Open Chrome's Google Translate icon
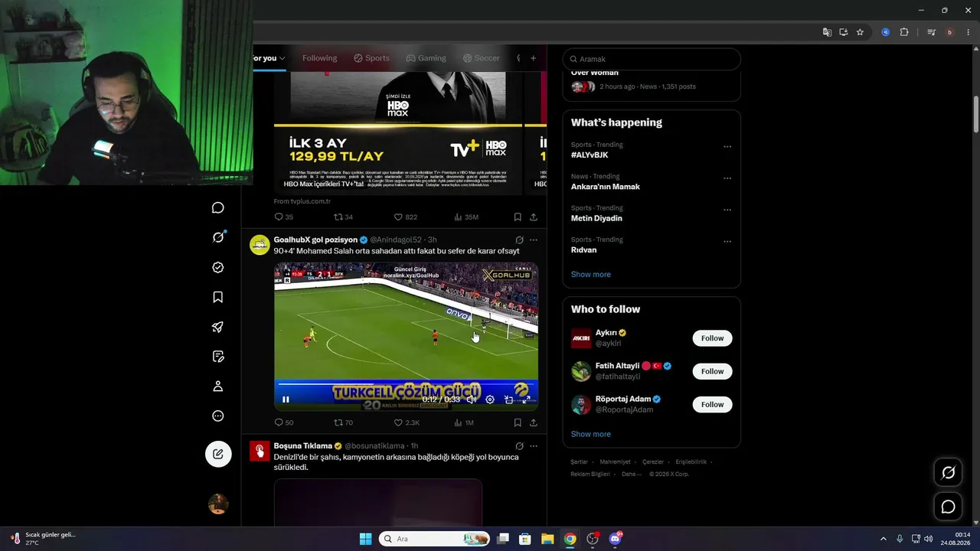This screenshot has width=980, height=551. click(x=827, y=32)
